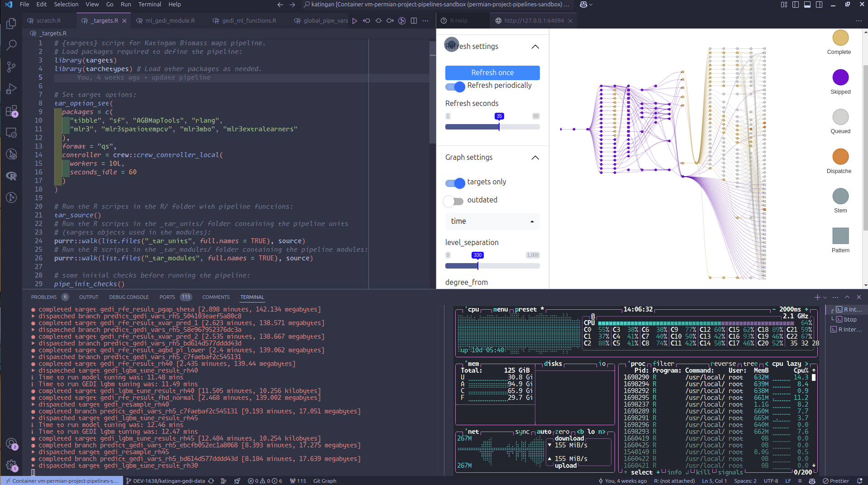
Task: Click the command center search box
Action: coord(437,5)
